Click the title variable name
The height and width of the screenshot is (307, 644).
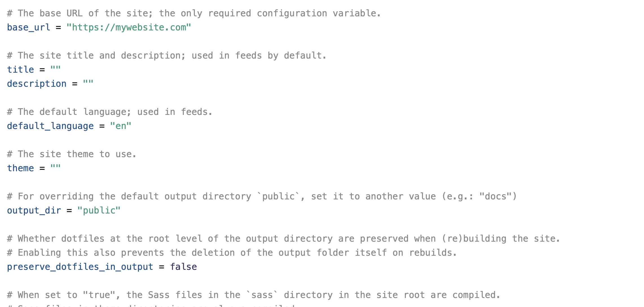tap(21, 70)
